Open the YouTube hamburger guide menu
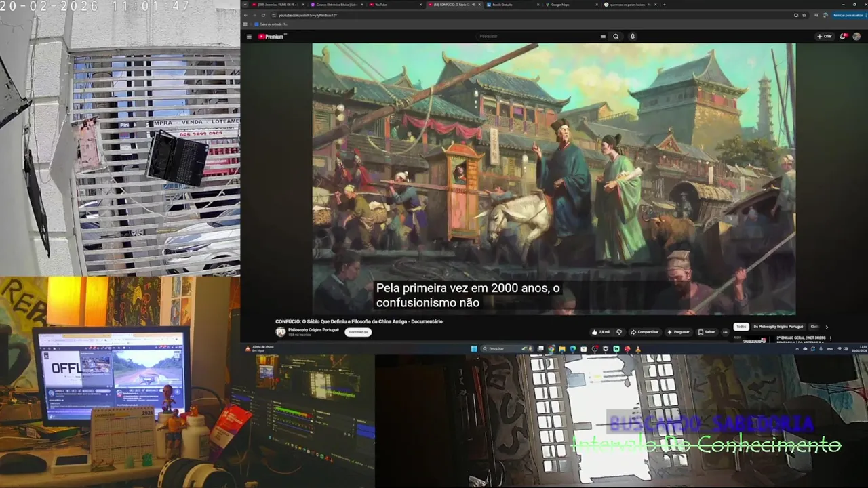 pyautogui.click(x=249, y=37)
